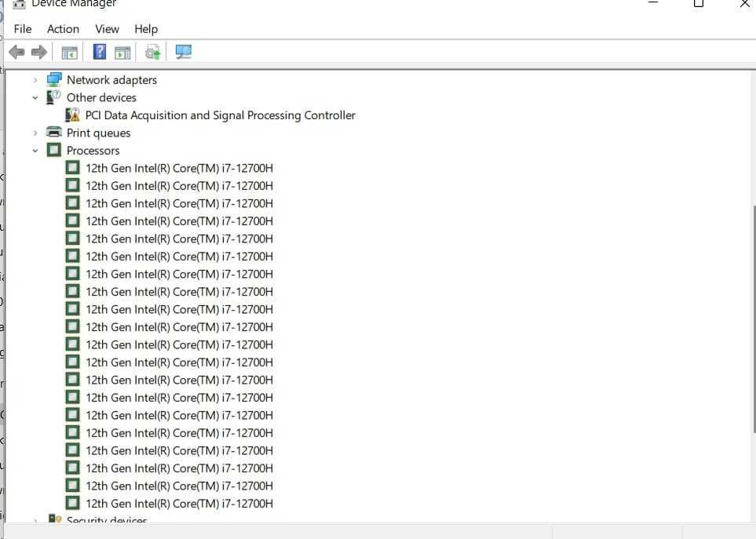Image resolution: width=756 pixels, height=539 pixels.
Task: Click the monitor scan for hardware changes icon
Action: pos(183,52)
